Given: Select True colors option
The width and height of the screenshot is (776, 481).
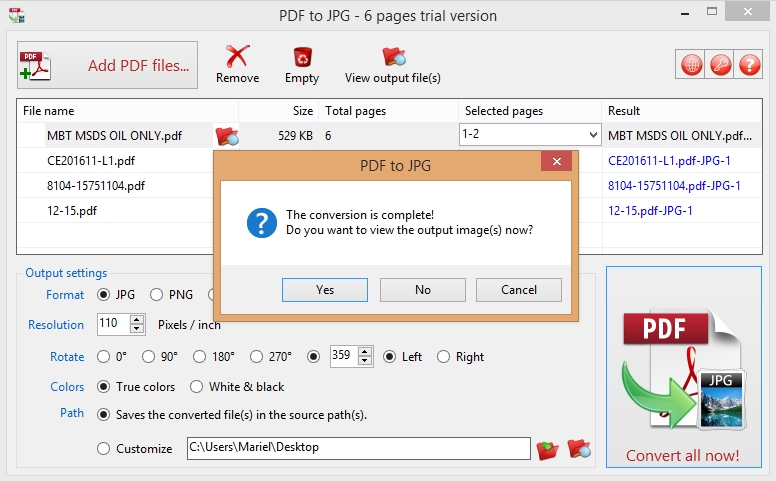Looking at the screenshot, I should click(x=103, y=386).
